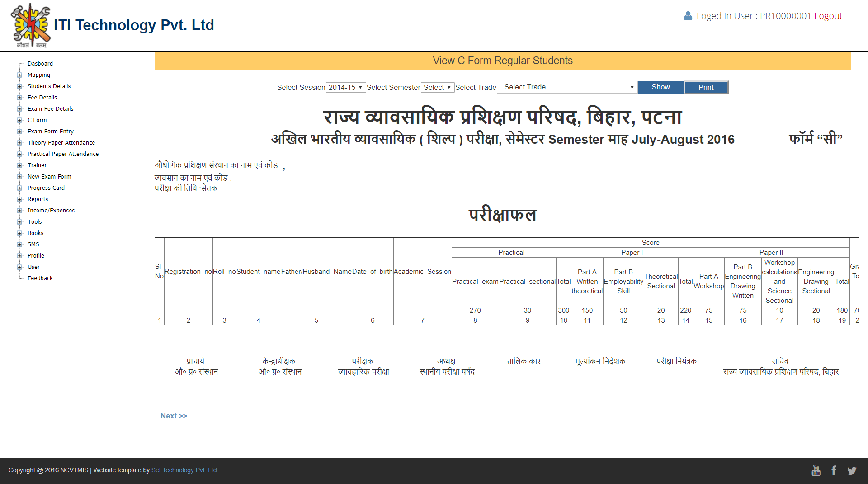The width and height of the screenshot is (868, 484).
Task: Expand the Reports tree node
Action: 19,199
